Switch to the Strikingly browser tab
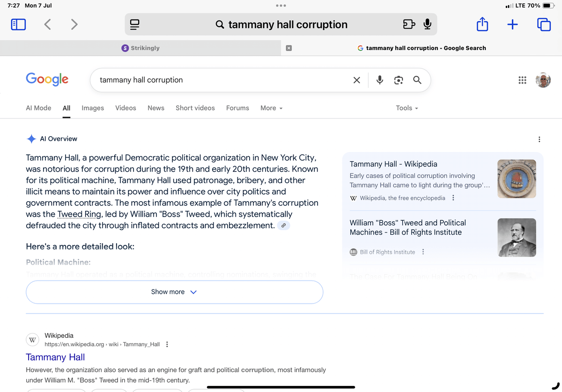The image size is (562, 392). (x=140, y=48)
